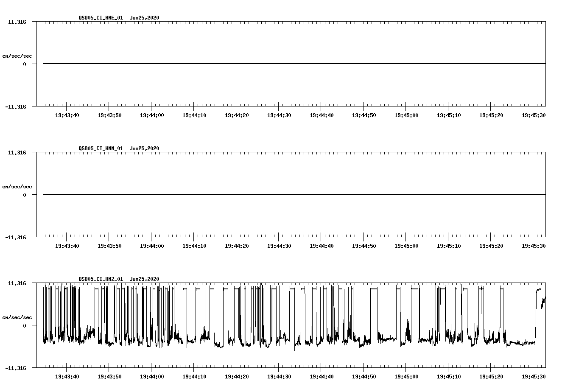Click the 19:45:30 time label on HNZ plot
This screenshot has height=392, width=576.
pyautogui.click(x=534, y=376)
